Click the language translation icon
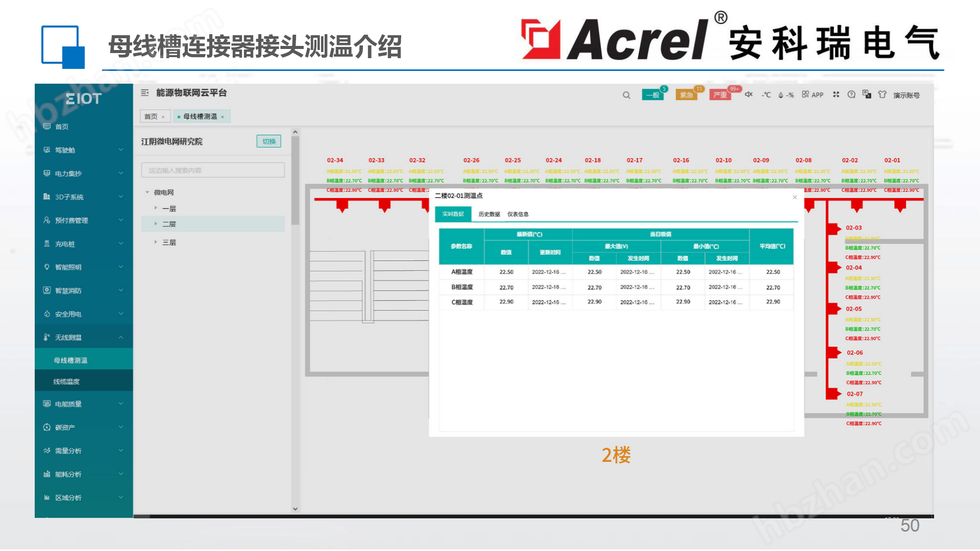980x551 pixels. click(x=867, y=94)
